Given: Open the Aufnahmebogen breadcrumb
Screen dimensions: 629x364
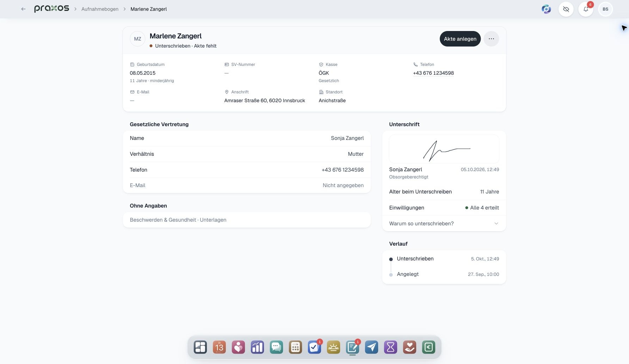Looking at the screenshot, I should tap(100, 9).
